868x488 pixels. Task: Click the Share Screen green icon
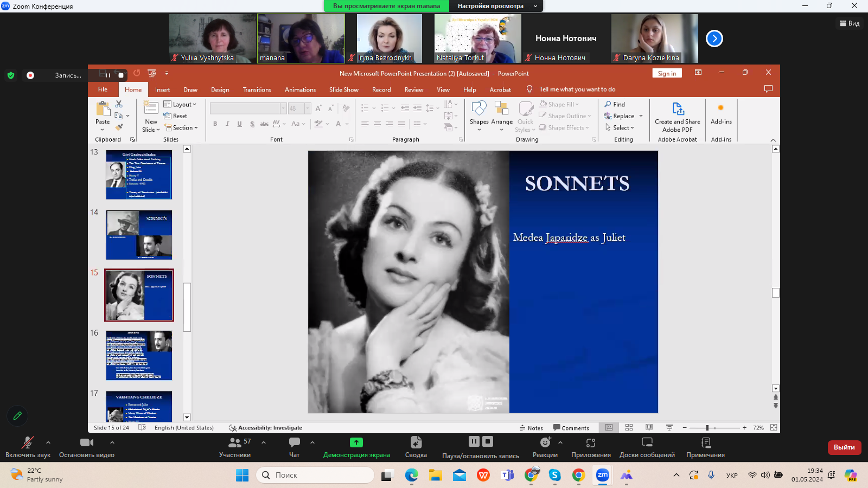(356, 442)
